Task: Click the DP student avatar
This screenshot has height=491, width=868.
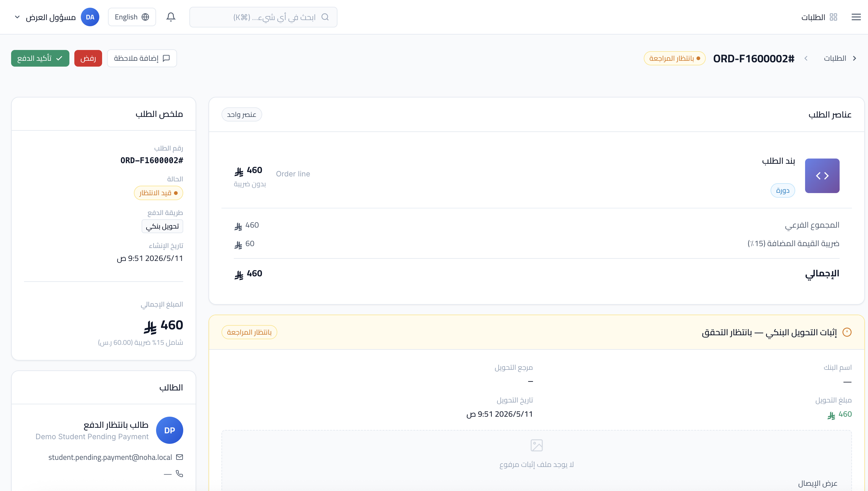Action: pos(170,430)
